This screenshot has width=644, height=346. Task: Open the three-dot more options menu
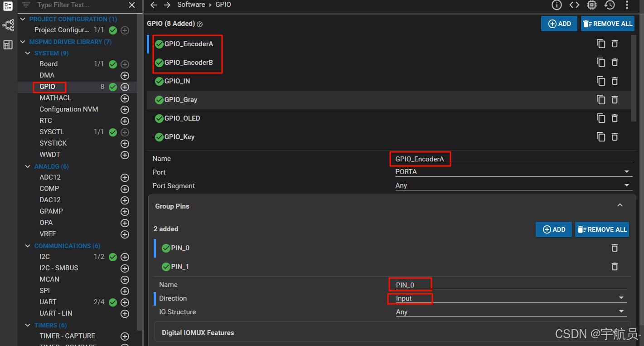(x=627, y=5)
